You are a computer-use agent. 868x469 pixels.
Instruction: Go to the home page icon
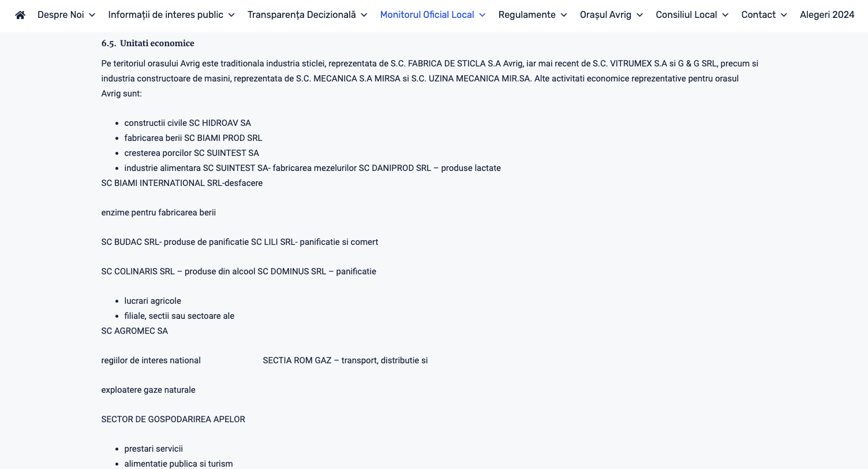click(x=20, y=15)
